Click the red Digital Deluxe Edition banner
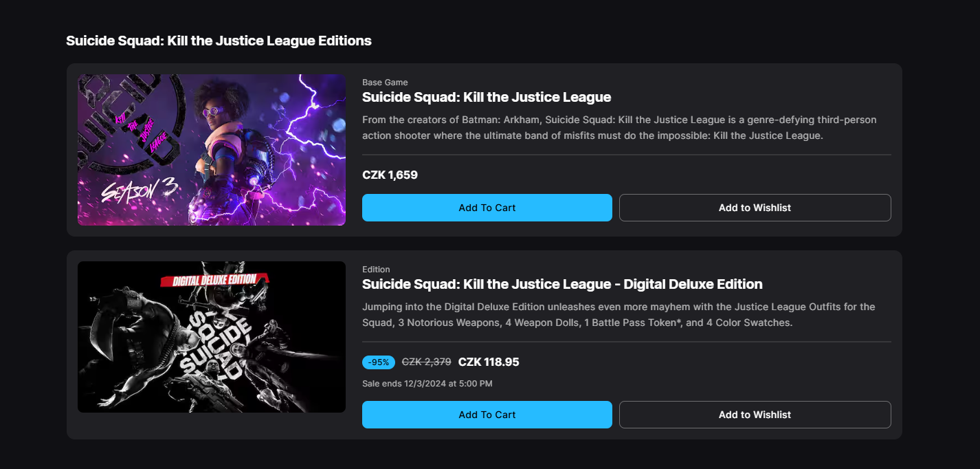Screen dimensions: 980x469 pyautogui.click(x=214, y=280)
